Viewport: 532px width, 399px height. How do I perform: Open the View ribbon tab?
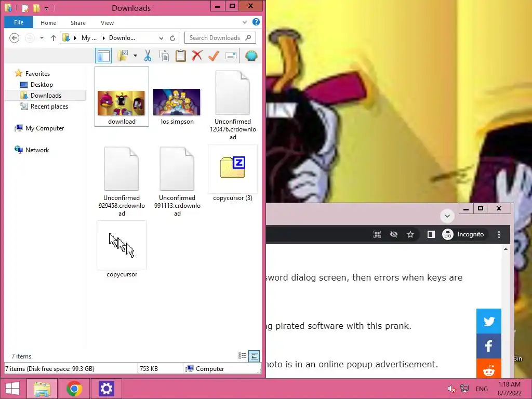(107, 23)
